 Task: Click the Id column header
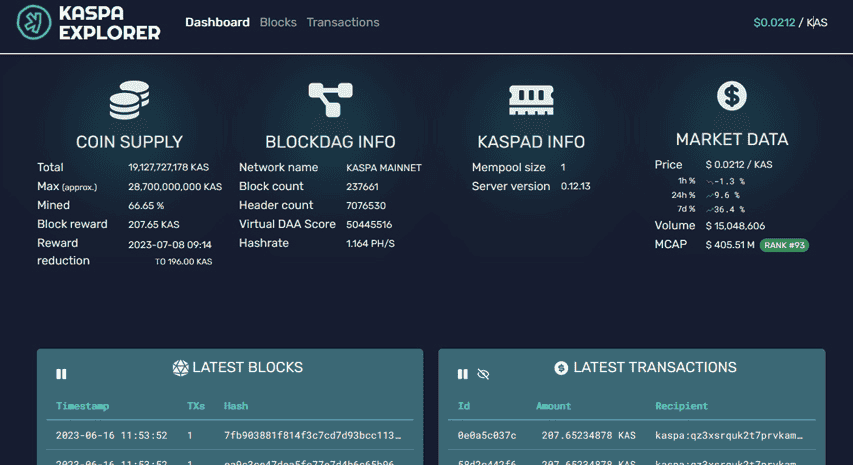[x=463, y=406]
